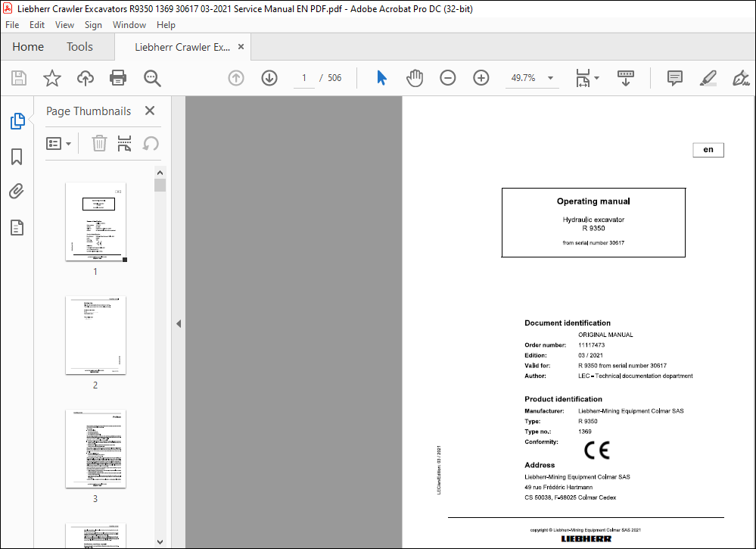Select page 3 thumbnail
756x549 pixels.
95,448
